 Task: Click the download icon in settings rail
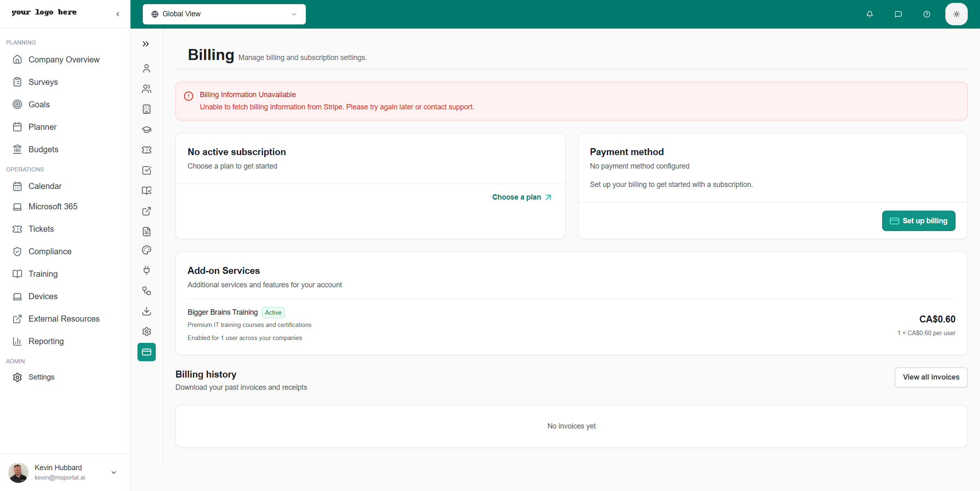coord(146,311)
